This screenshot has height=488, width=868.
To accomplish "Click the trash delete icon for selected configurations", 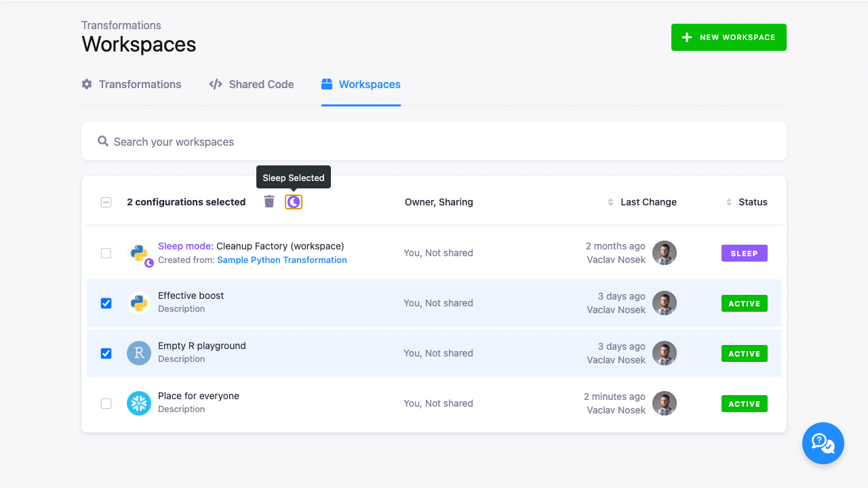I will pos(269,201).
